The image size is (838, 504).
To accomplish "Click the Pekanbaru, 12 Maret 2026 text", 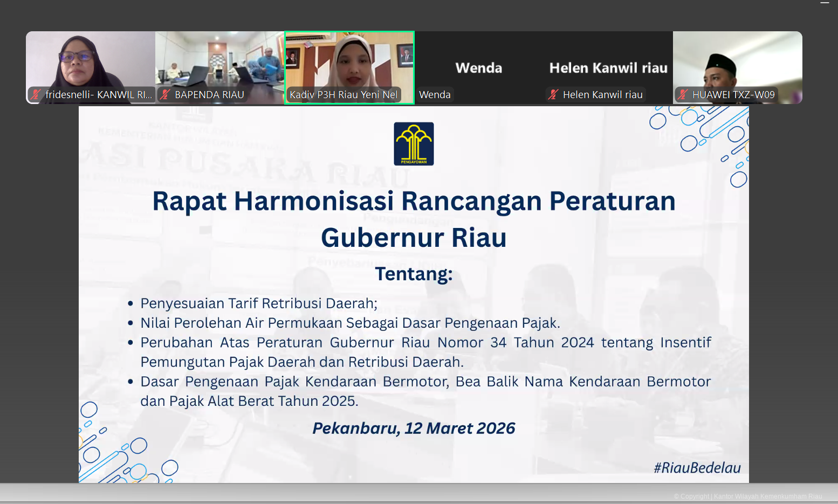I will (414, 427).
